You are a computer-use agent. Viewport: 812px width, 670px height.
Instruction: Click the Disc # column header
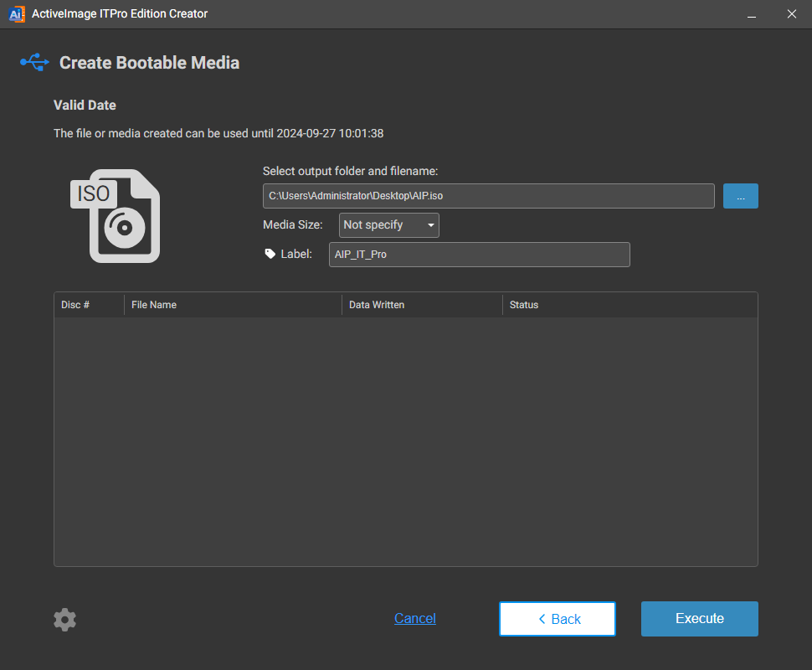76,305
